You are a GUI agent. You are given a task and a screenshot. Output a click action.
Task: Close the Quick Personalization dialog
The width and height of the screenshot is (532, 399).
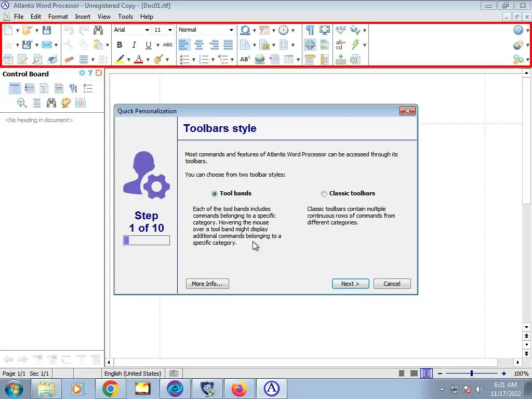pyautogui.click(x=407, y=111)
